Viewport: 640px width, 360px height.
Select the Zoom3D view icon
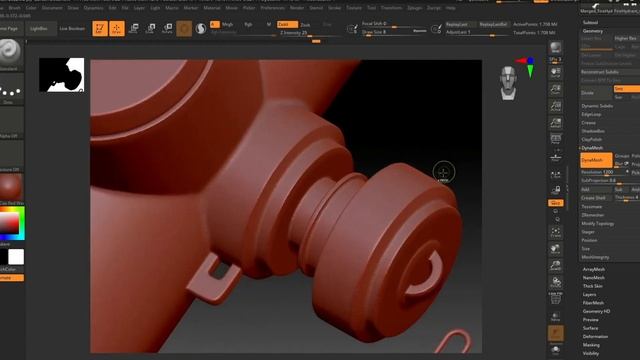point(556,266)
